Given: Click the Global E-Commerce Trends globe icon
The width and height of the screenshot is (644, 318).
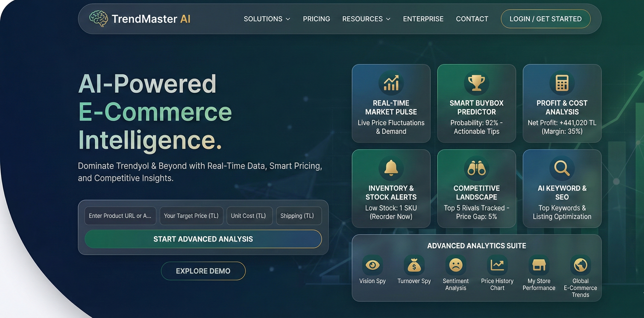Looking at the screenshot, I should (581, 265).
